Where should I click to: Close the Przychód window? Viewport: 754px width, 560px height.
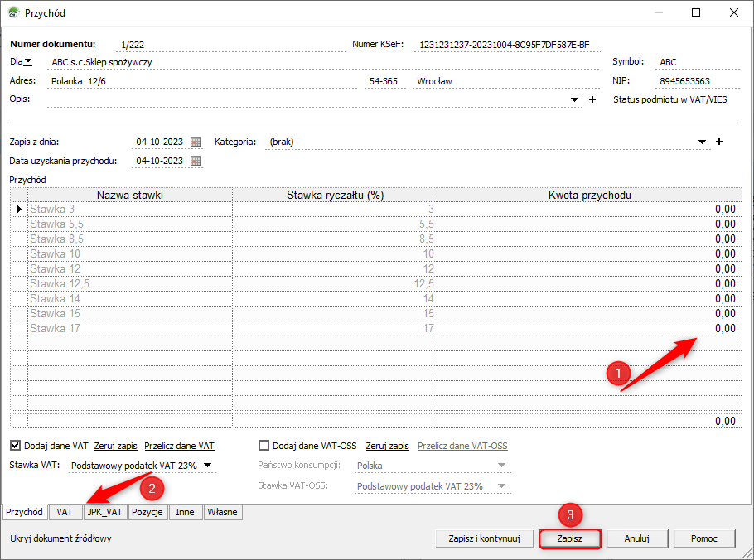pyautogui.click(x=734, y=12)
